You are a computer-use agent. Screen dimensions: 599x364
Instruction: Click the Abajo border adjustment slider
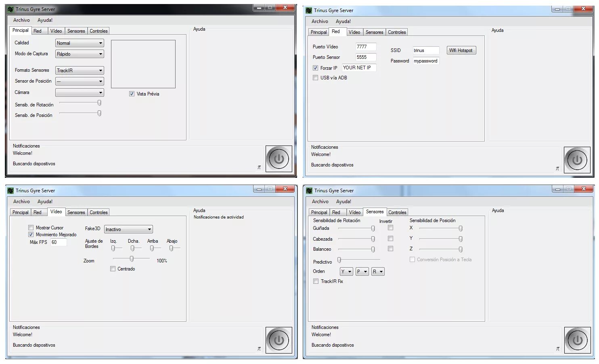pos(174,248)
